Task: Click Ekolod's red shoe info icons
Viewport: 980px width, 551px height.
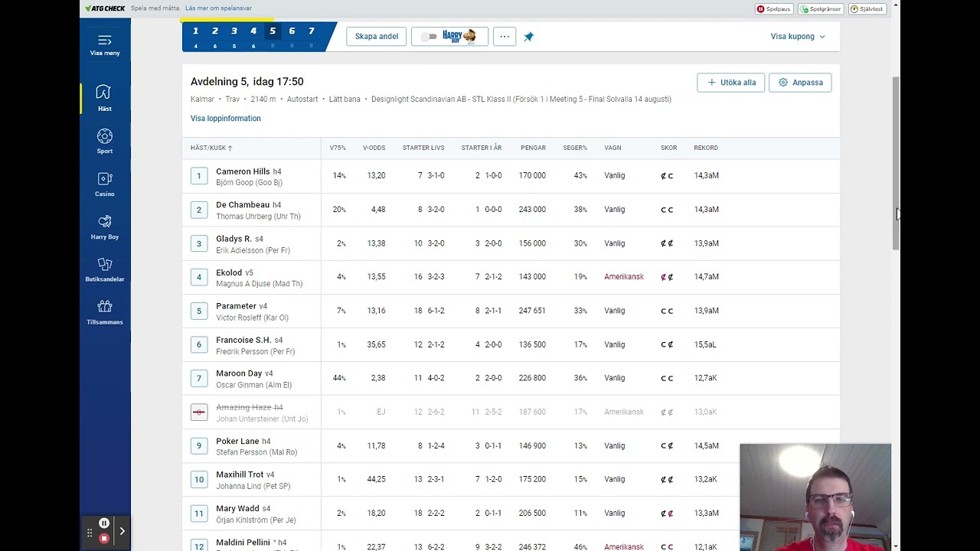Action: [x=667, y=277]
